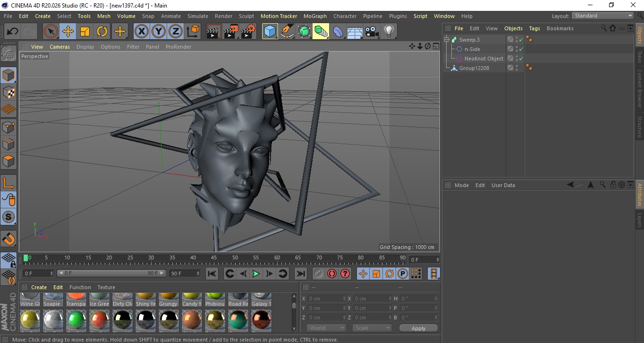Click the timeline marker at frame 45
This screenshot has width=644, height=343.
click(214, 258)
